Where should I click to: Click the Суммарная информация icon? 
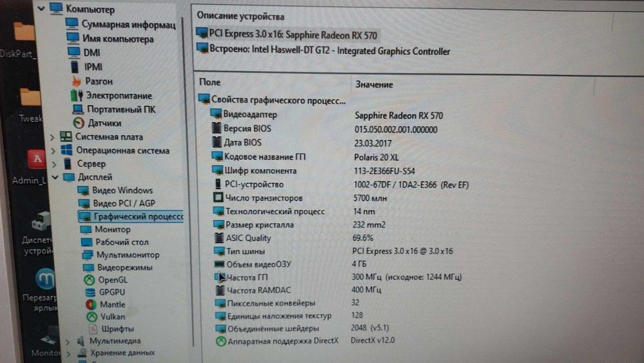[72, 23]
